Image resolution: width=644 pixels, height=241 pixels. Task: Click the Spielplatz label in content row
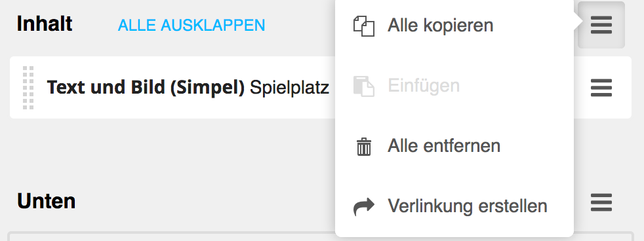290,88
